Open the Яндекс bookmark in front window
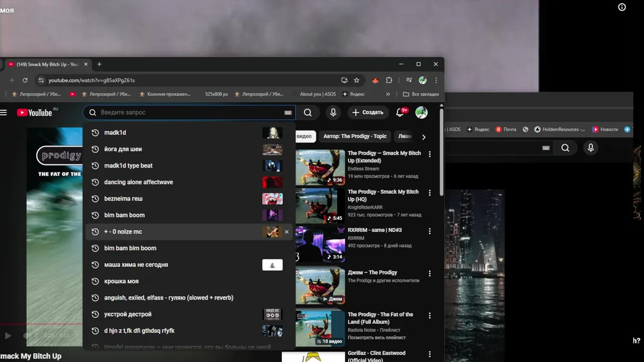 [354, 94]
